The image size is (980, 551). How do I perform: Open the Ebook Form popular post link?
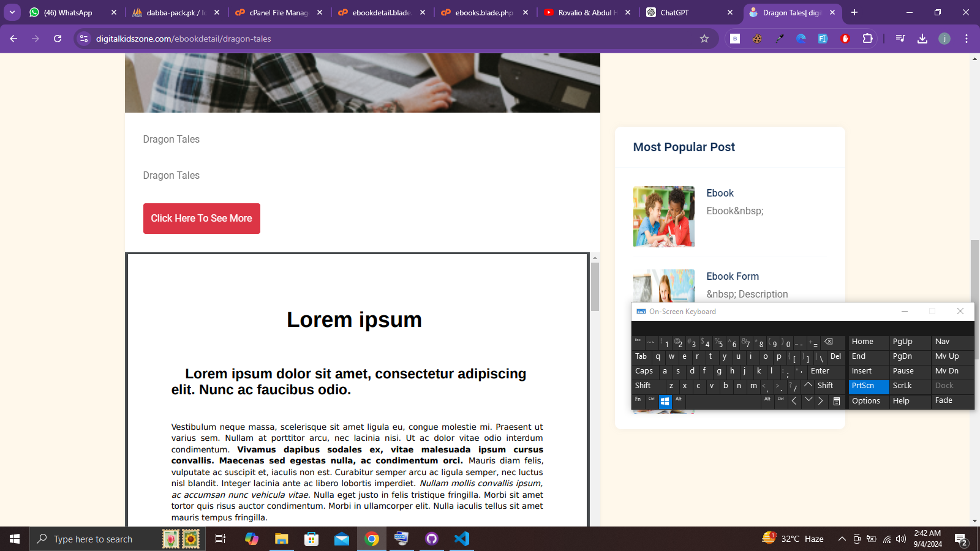(733, 276)
